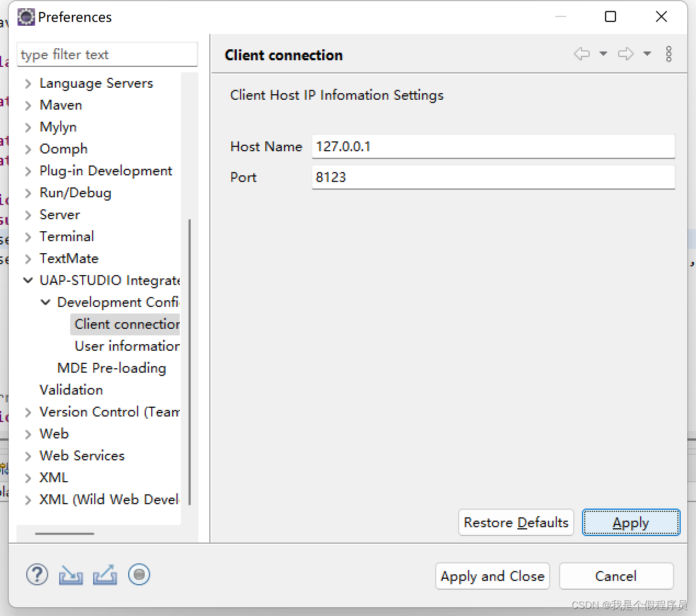Select the Terminal preference category
696x616 pixels.
click(67, 236)
